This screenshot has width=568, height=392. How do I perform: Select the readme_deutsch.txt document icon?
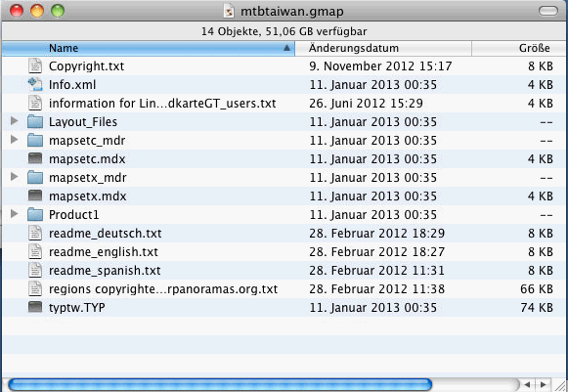click(35, 233)
